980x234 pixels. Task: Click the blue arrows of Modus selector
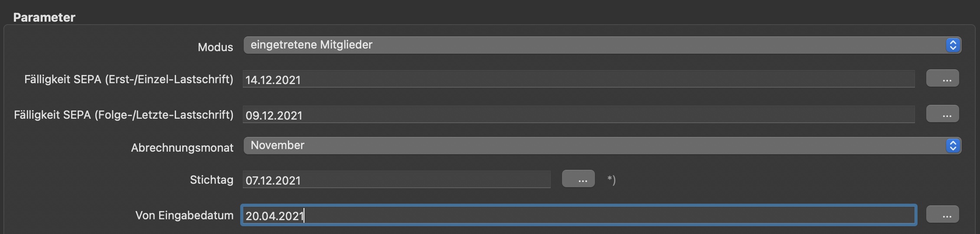[x=953, y=45]
